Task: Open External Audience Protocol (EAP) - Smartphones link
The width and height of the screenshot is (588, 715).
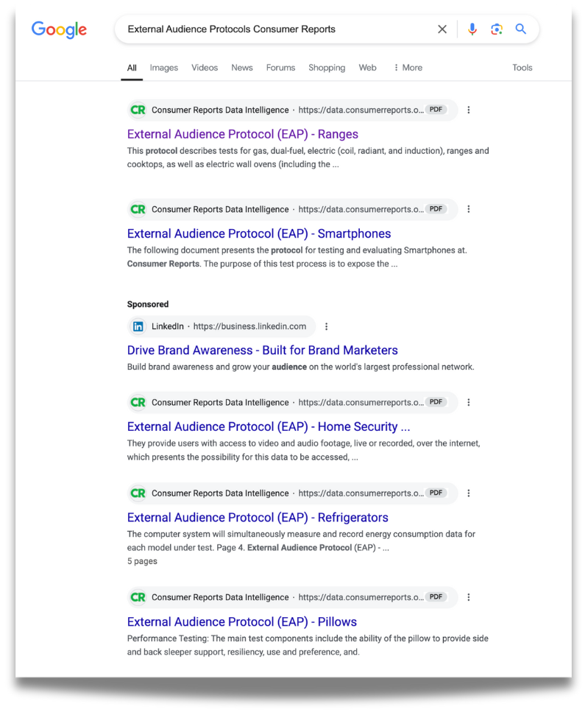Action: (259, 233)
